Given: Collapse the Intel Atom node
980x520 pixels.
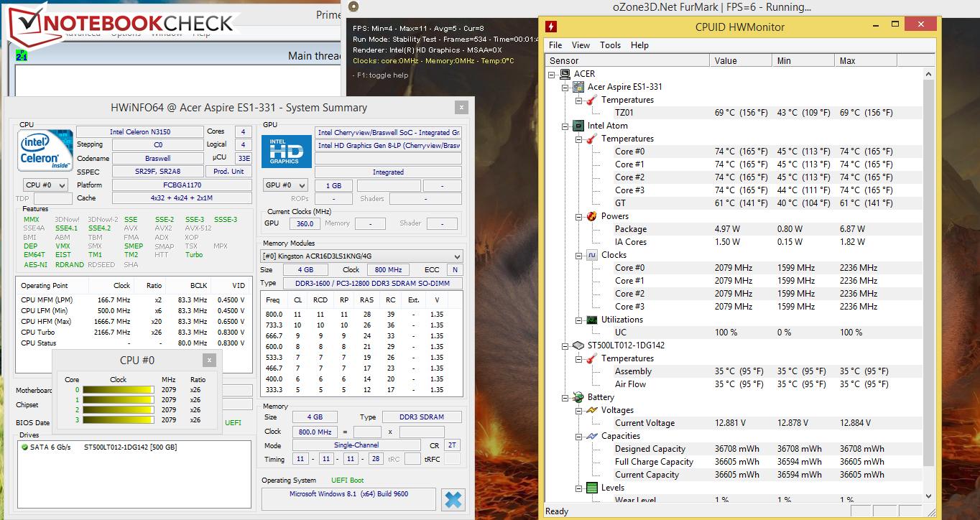Looking at the screenshot, I should point(565,126).
